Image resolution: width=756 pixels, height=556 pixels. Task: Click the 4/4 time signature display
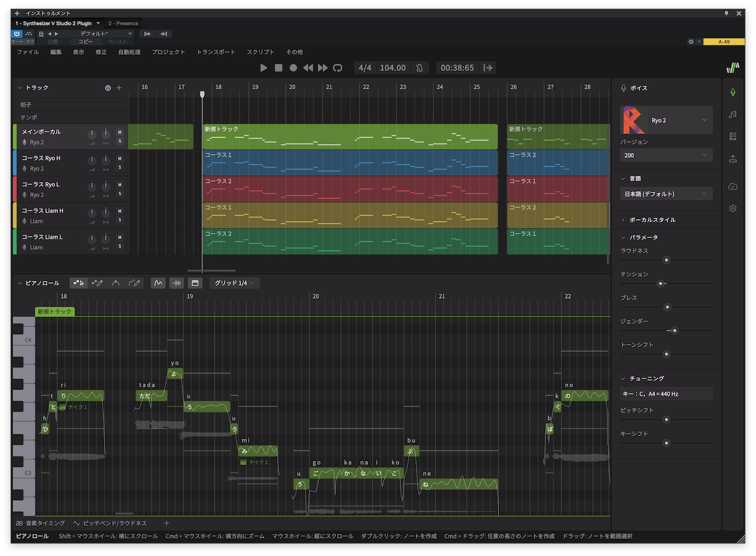pyautogui.click(x=366, y=68)
